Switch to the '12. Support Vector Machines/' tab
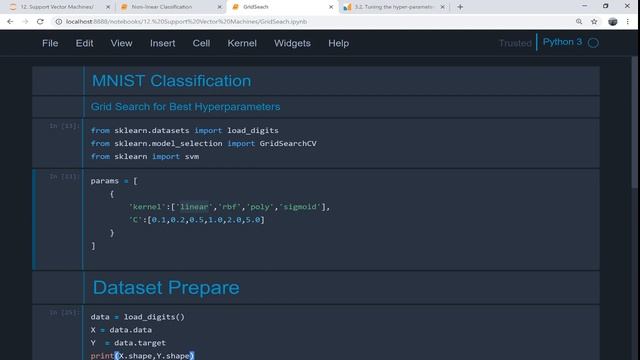The width and height of the screenshot is (640, 360). click(57, 7)
